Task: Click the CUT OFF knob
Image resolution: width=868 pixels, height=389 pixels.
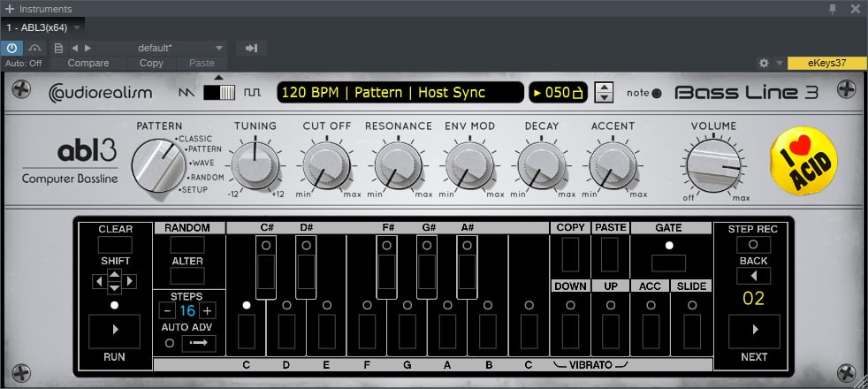Action: pos(327,165)
